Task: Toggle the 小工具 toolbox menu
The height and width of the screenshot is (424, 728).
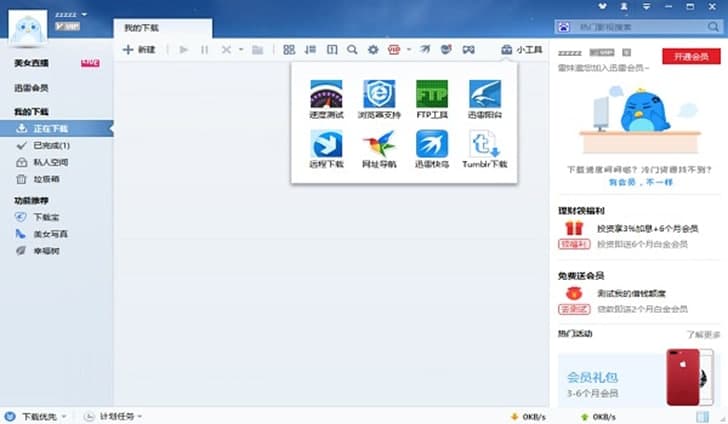Action: point(522,49)
